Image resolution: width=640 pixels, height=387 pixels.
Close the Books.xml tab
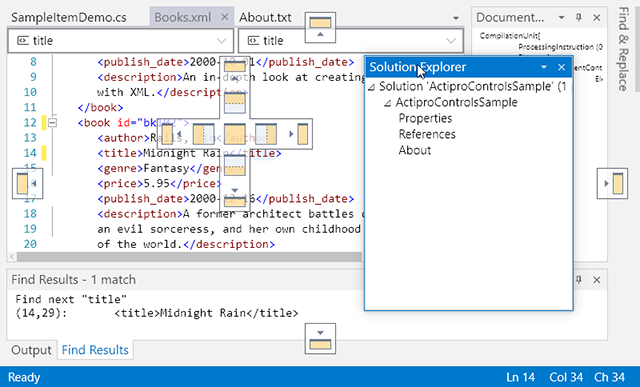tap(224, 17)
